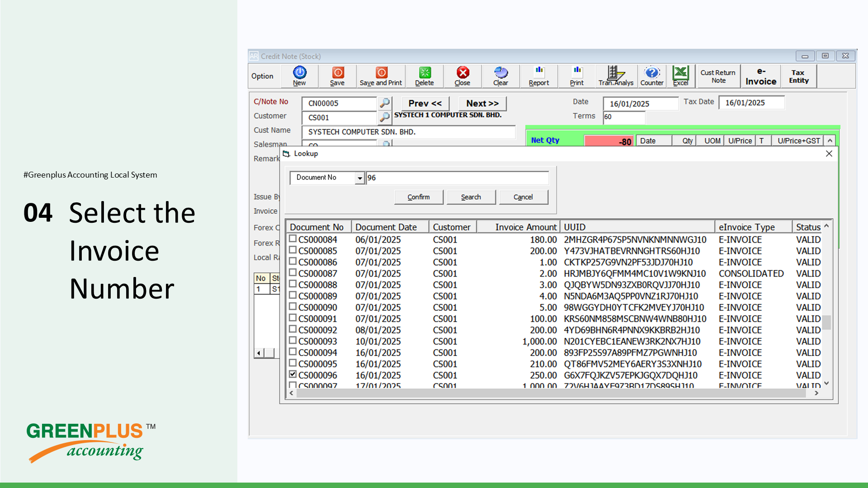
Task: Click the Confirm button
Action: [x=419, y=197]
